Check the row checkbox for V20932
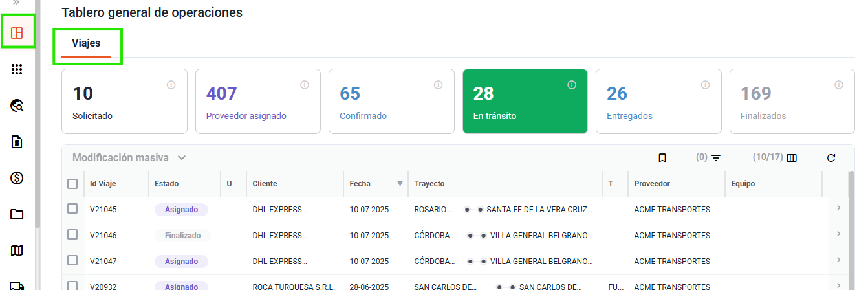 tap(72, 285)
